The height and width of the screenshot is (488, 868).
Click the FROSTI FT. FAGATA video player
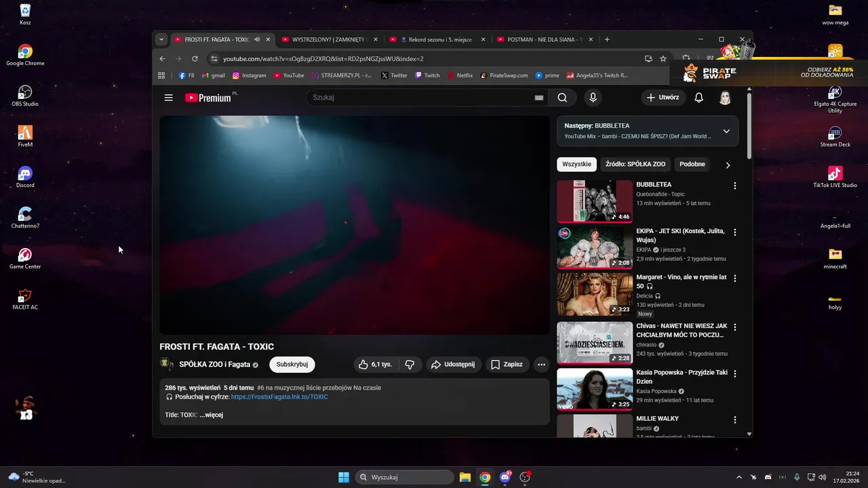point(355,225)
